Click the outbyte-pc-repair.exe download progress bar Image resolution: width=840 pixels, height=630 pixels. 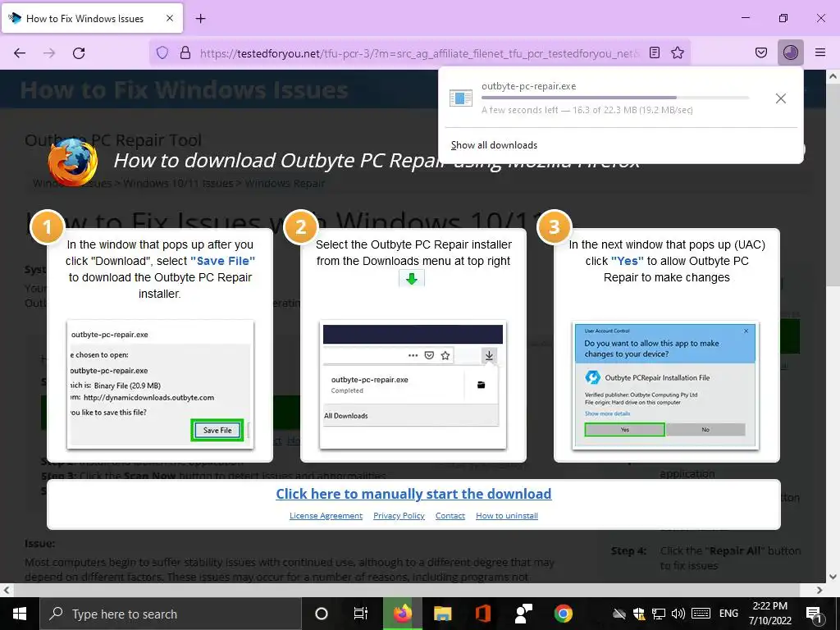click(x=615, y=98)
